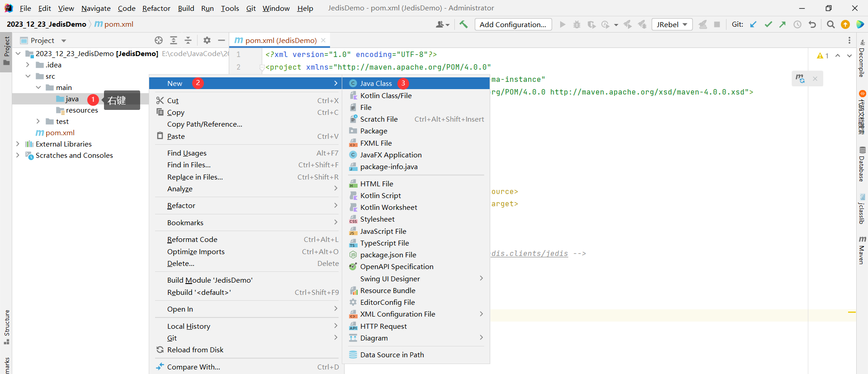Click the warning indicator in editor corner
Image resolution: width=868 pixels, height=374 pixels.
point(823,56)
